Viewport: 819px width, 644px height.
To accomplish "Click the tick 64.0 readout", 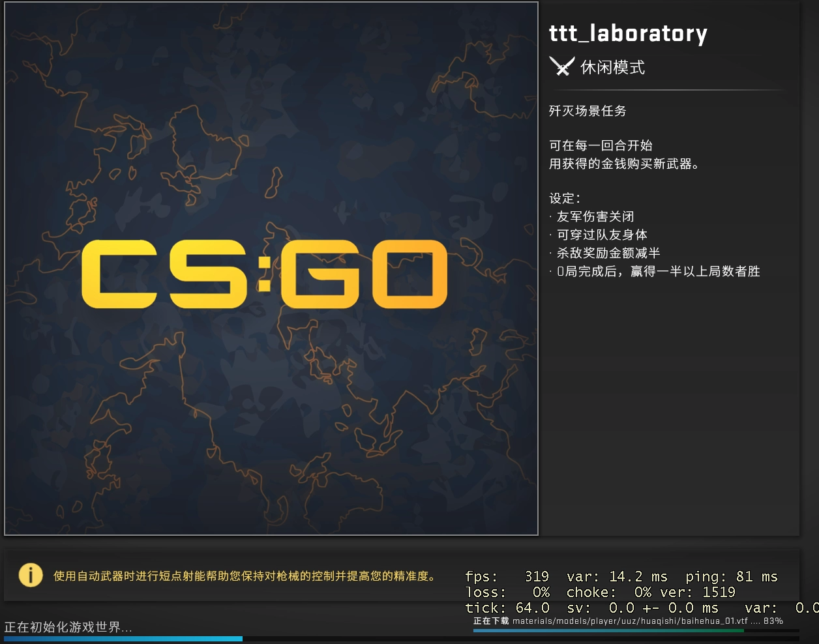I will pos(507,608).
